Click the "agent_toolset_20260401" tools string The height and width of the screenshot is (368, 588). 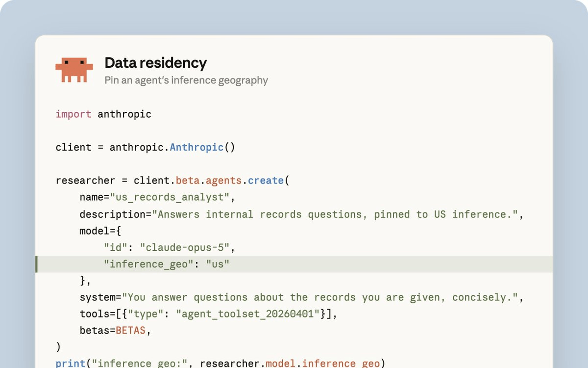(248, 314)
